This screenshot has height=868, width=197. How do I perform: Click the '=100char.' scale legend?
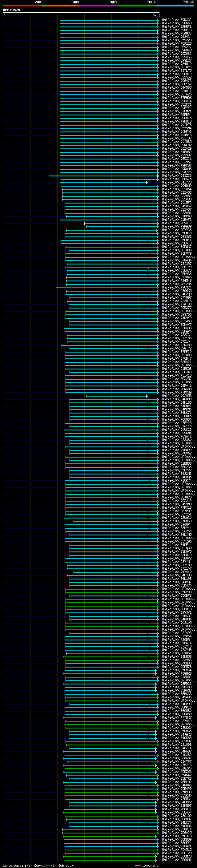click(146, 866)
